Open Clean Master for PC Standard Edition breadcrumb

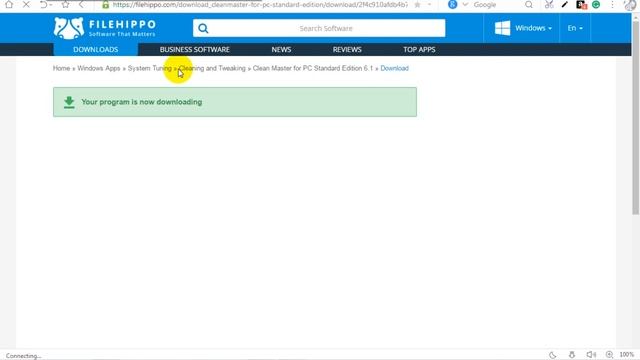313,68
